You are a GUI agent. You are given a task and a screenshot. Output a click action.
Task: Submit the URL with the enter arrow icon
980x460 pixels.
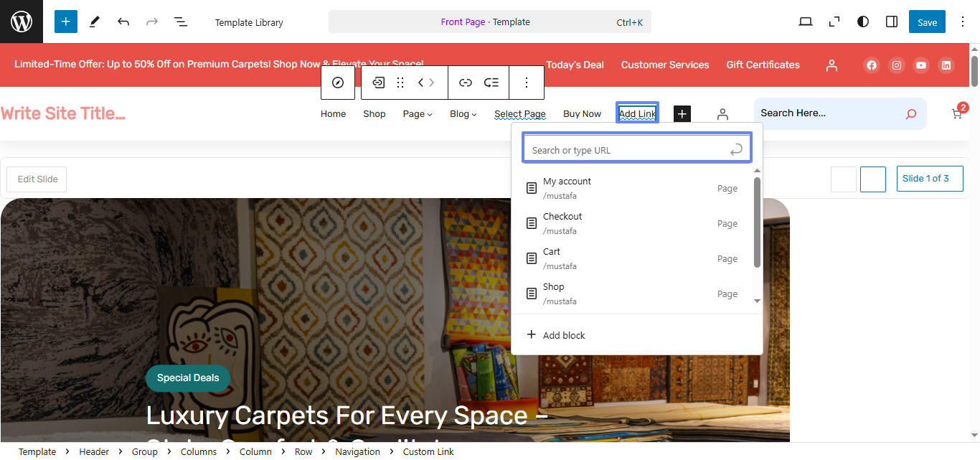point(736,150)
